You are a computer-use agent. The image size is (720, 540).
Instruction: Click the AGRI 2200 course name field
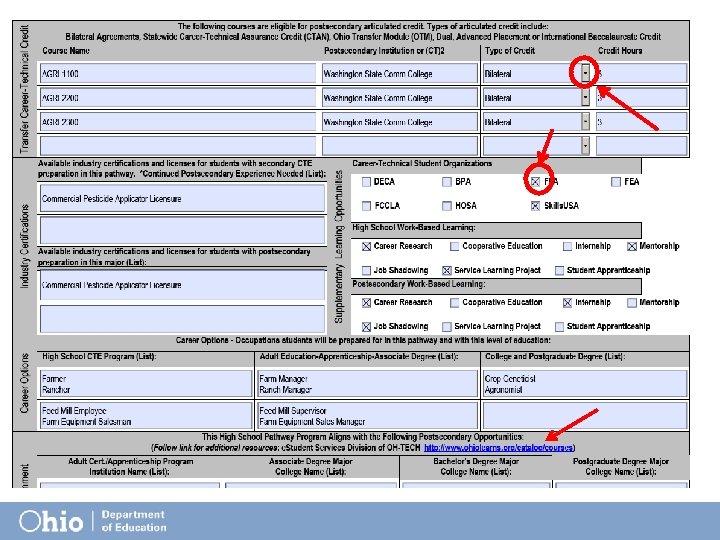pyautogui.click(x=178, y=97)
